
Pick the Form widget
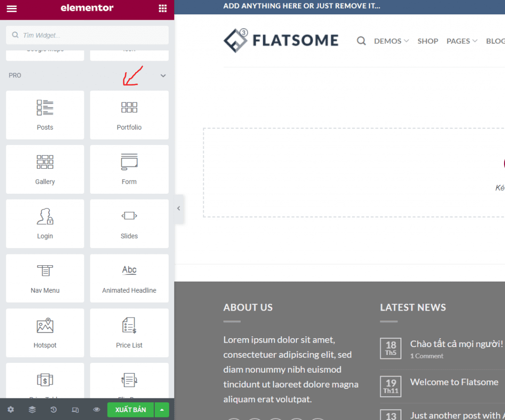129,169
